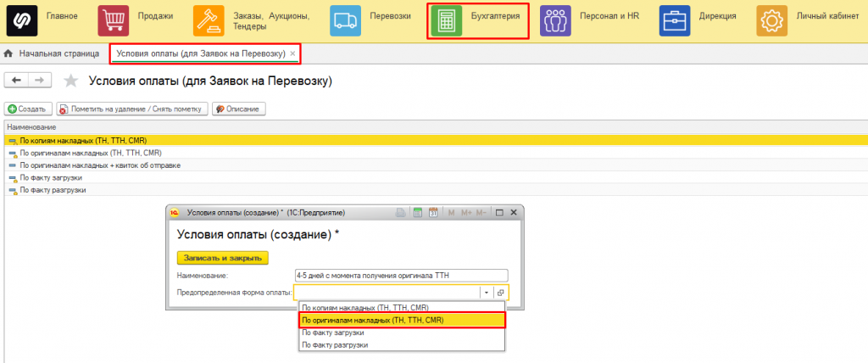Select row По оригиналам накладных + квиток об отправке
The image size is (868, 363).
[x=436, y=165]
